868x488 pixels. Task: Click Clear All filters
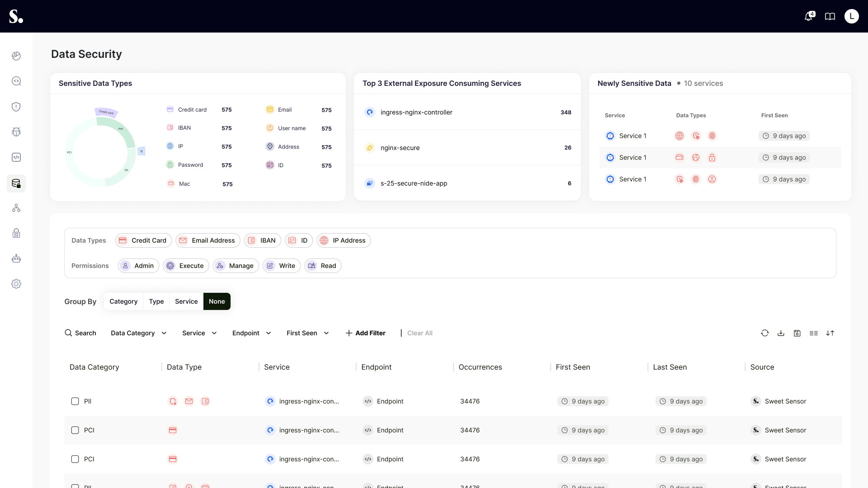click(x=420, y=333)
